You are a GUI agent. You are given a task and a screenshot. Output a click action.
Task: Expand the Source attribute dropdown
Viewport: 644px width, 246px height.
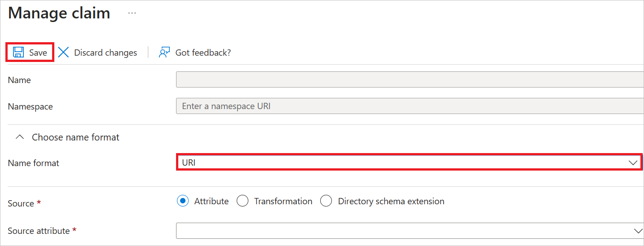pos(637,231)
